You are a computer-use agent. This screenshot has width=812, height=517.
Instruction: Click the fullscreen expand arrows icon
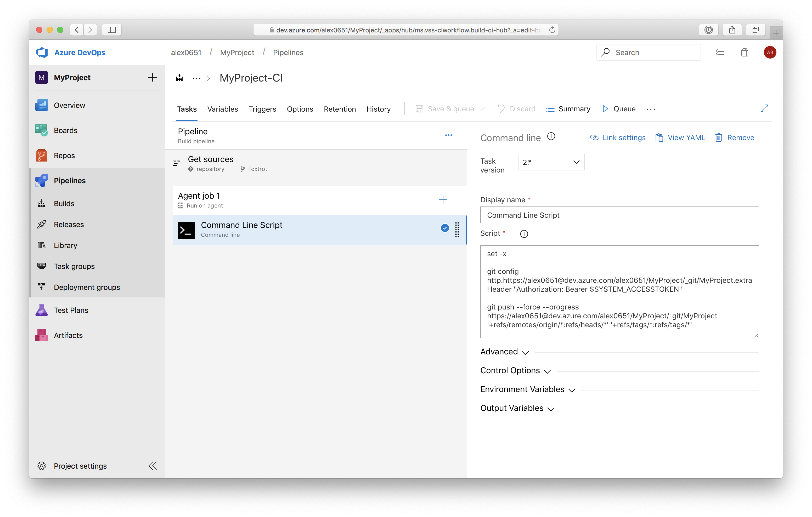click(764, 108)
